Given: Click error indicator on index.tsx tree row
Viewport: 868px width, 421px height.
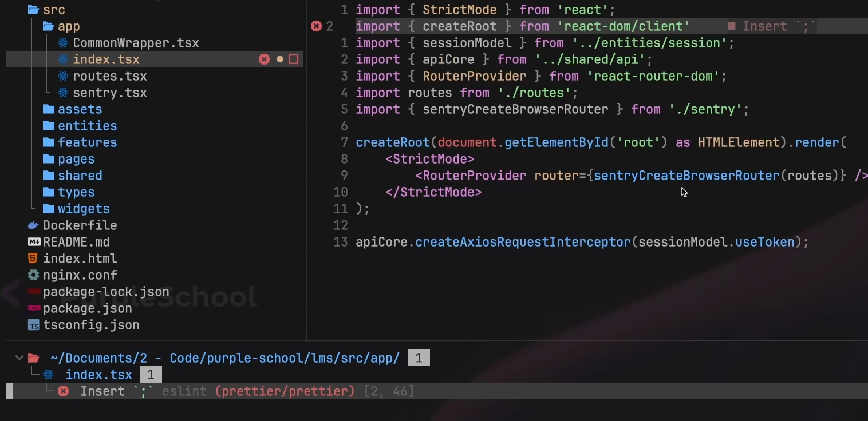Looking at the screenshot, I should [x=264, y=59].
